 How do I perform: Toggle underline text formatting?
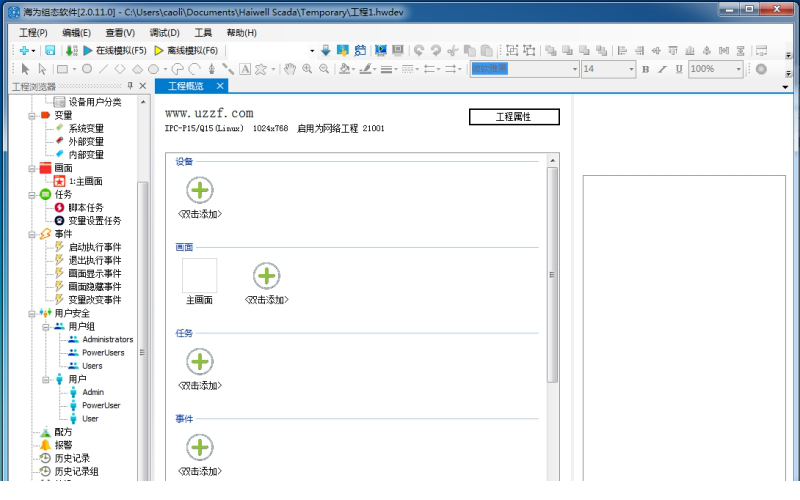coord(679,69)
